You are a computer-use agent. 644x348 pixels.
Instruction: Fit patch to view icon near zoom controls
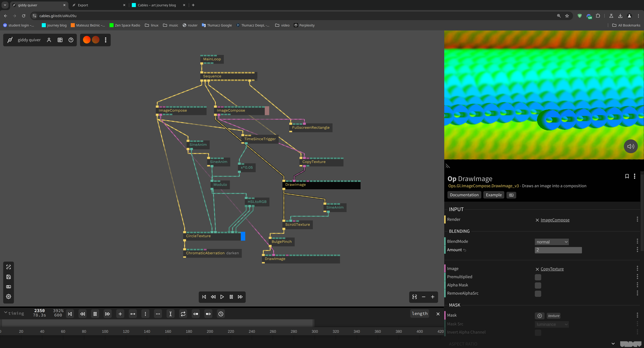click(x=415, y=297)
